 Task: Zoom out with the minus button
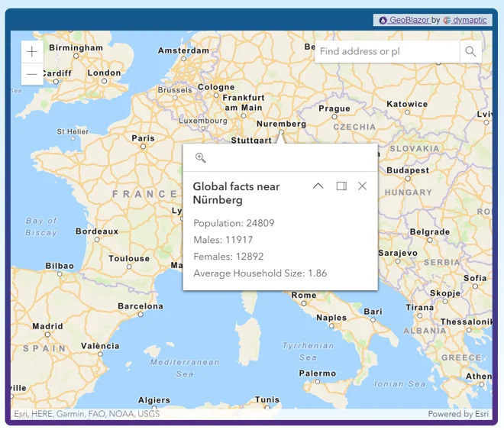pyautogui.click(x=32, y=74)
